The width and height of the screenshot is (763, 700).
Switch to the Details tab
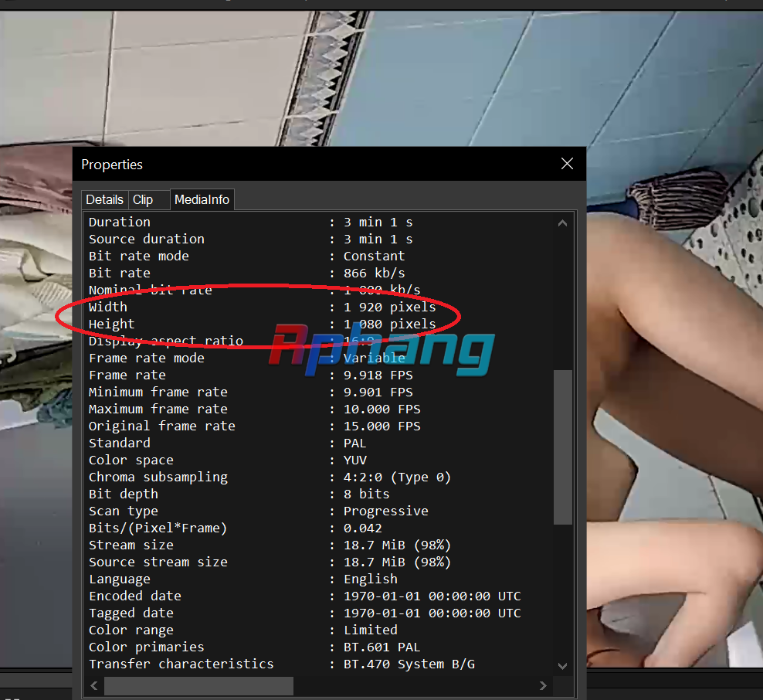[104, 199]
